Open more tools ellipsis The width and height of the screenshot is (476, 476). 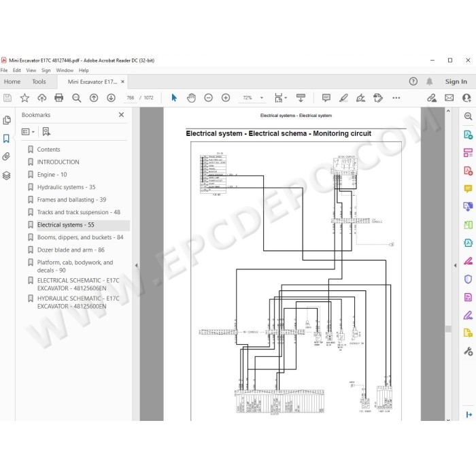(x=396, y=98)
